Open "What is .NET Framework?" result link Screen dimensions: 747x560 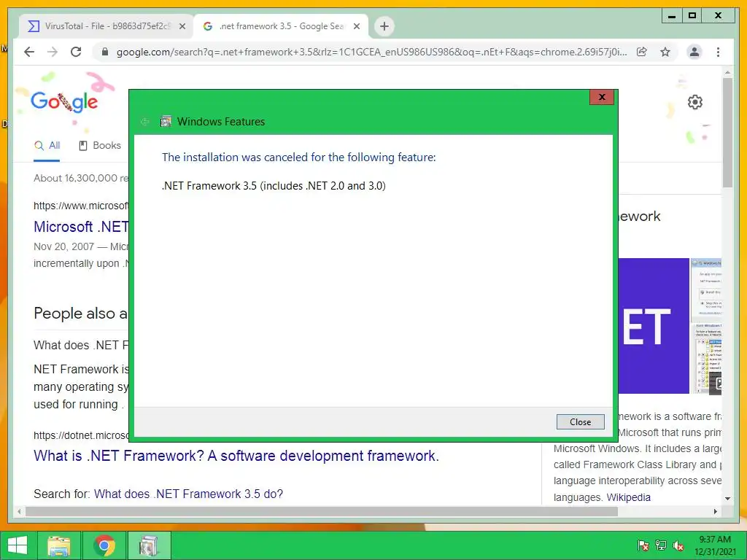236,456
